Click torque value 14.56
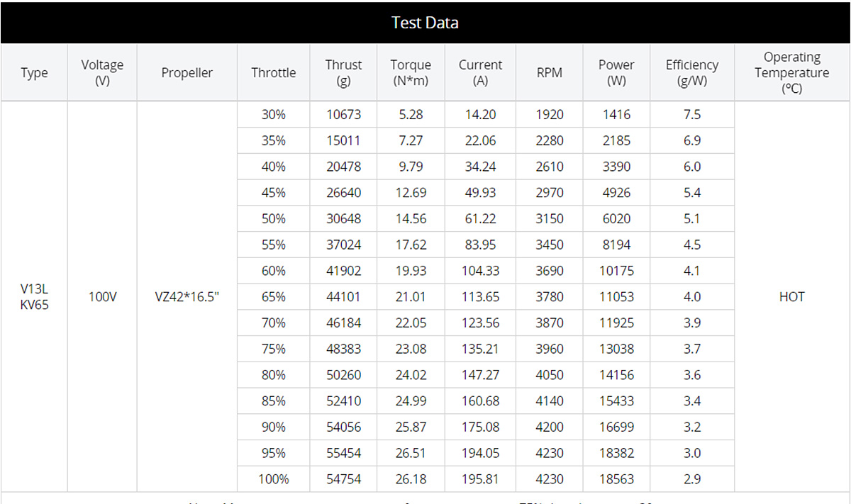 [411, 219]
